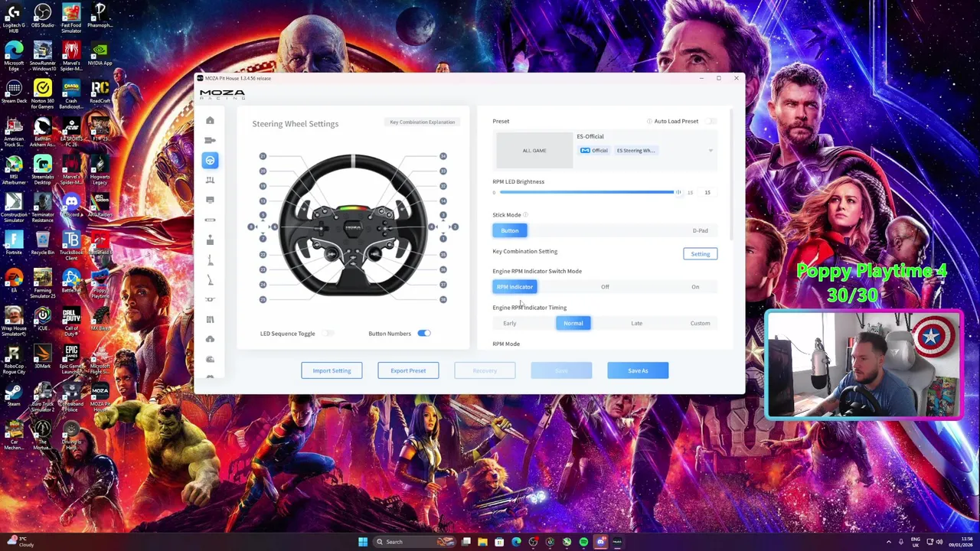Click button number 25 on wheel diagram

[x=263, y=299]
